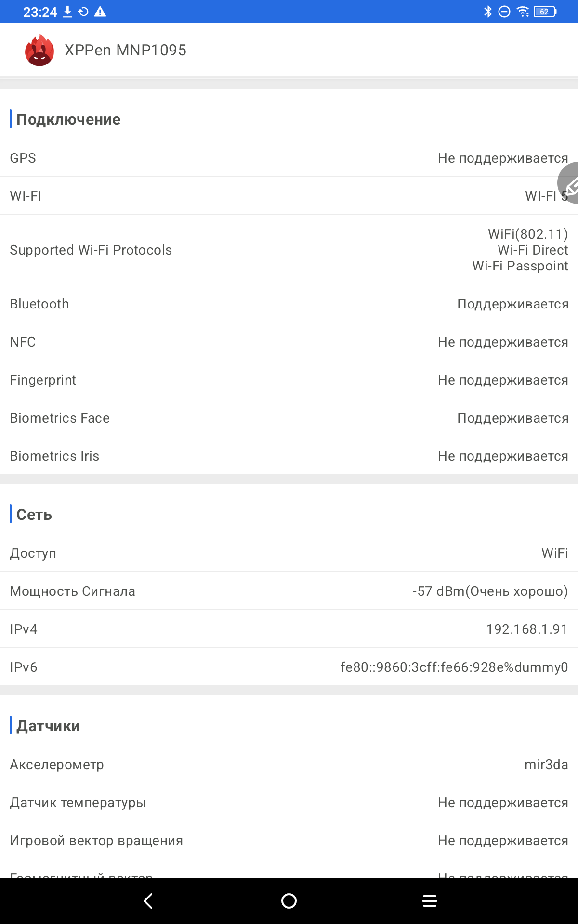Tap the floating pen edit button
Image resolution: width=578 pixels, height=924 pixels.
point(569,184)
